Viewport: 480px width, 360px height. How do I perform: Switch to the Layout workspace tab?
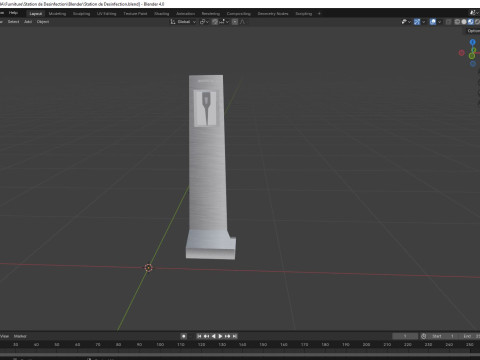pyautogui.click(x=36, y=14)
